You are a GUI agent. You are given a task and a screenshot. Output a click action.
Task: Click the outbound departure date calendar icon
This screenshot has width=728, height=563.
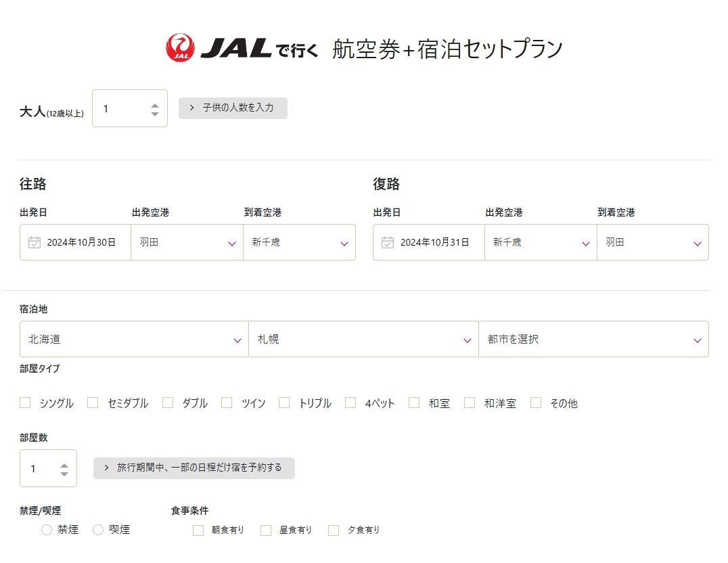point(35,242)
